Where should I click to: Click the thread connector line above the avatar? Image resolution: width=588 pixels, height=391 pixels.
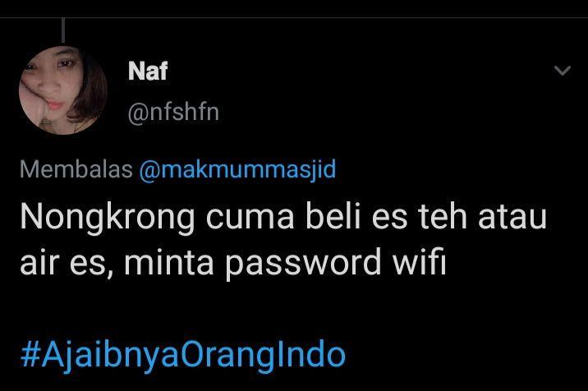pyautogui.click(x=63, y=30)
